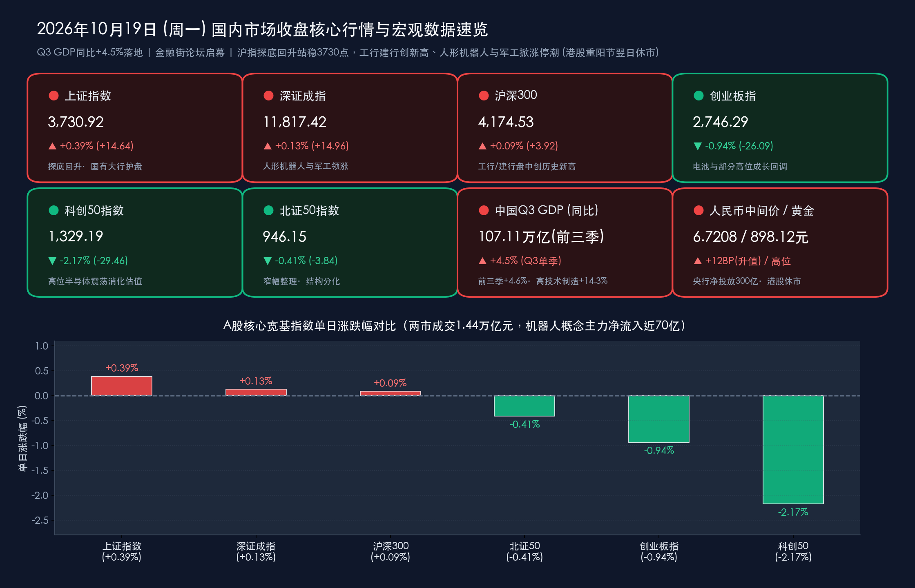Viewport: 915px width, 588px height.
Task: Select the 创业板指 green bar in chart
Action: tap(659, 419)
